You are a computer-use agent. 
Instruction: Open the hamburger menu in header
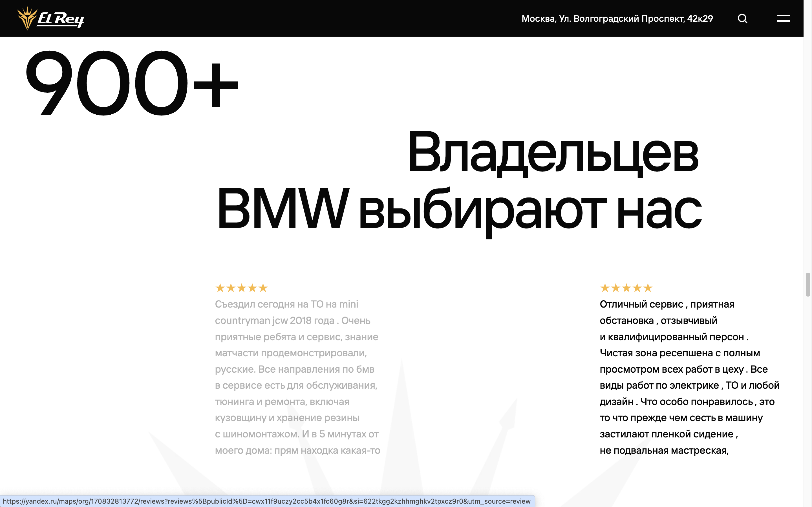point(783,18)
